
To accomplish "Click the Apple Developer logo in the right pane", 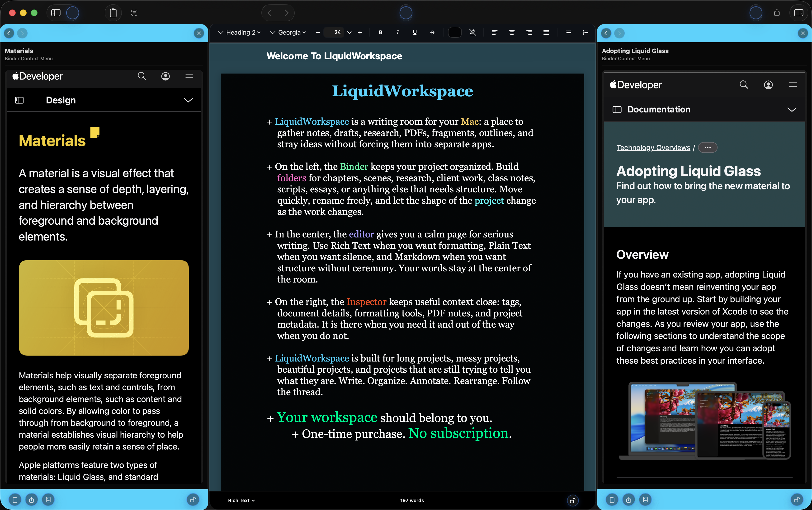I will 636,84.
